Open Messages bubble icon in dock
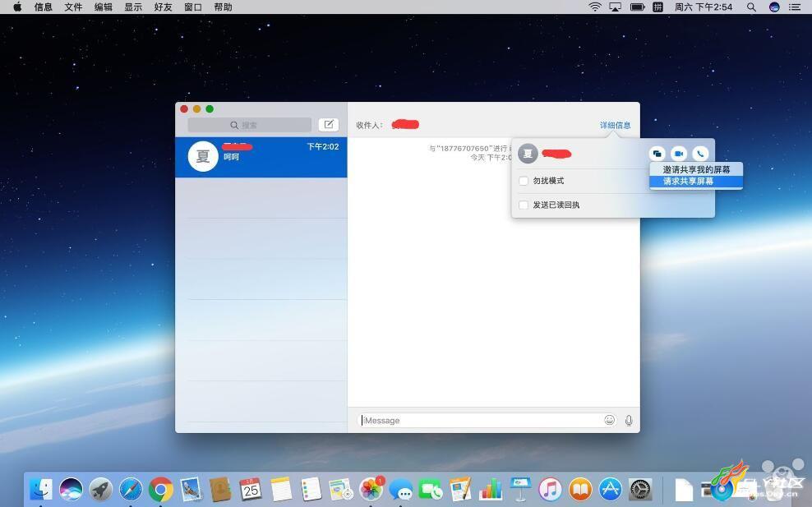The width and height of the screenshot is (812, 507). 401,489
